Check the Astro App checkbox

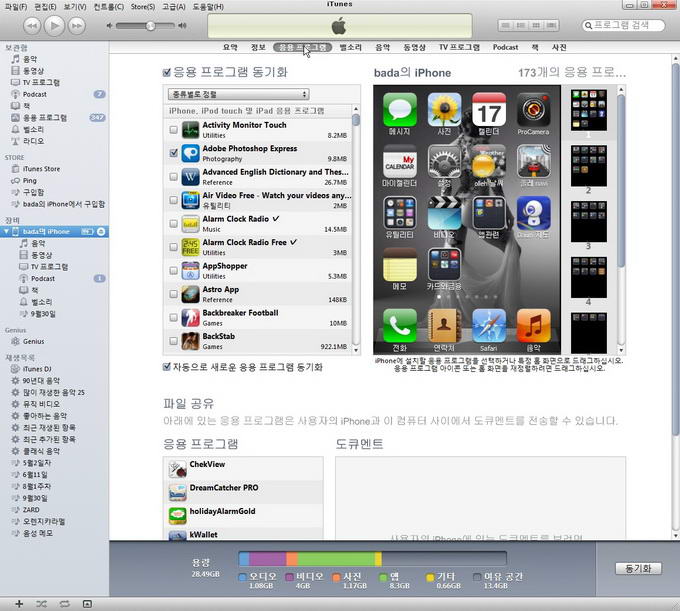click(x=173, y=294)
